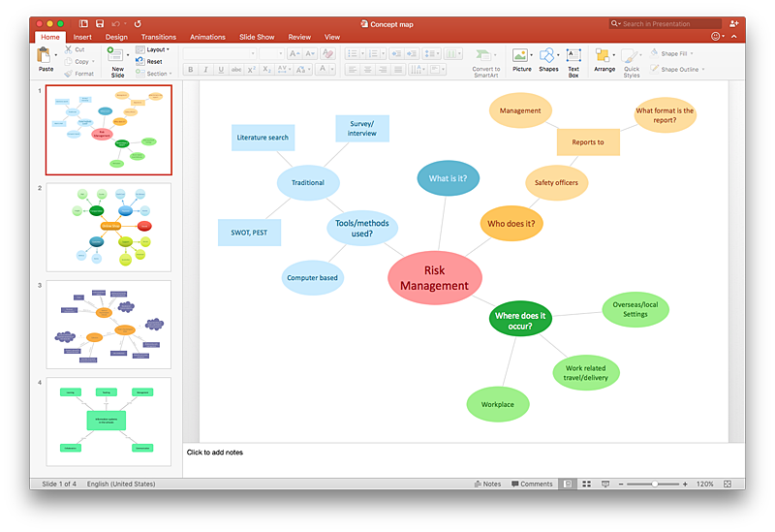Open the Arrange tool
The image size is (775, 532).
coord(604,60)
